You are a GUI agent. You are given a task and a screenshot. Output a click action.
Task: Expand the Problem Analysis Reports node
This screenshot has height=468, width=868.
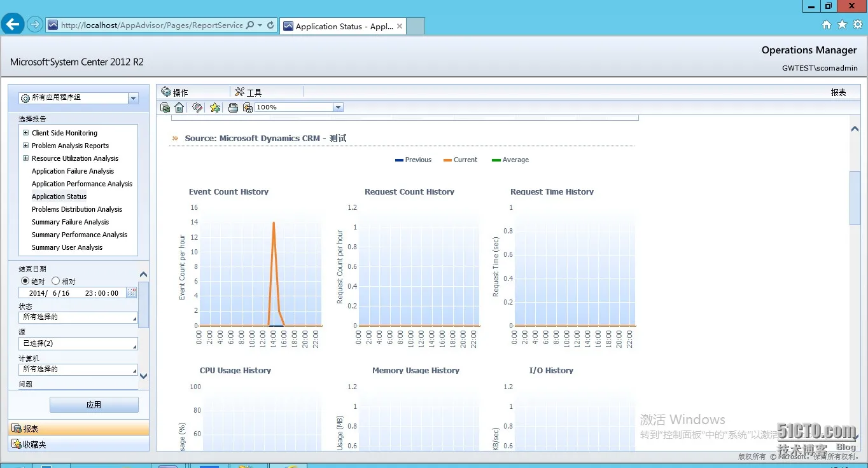[x=25, y=146]
